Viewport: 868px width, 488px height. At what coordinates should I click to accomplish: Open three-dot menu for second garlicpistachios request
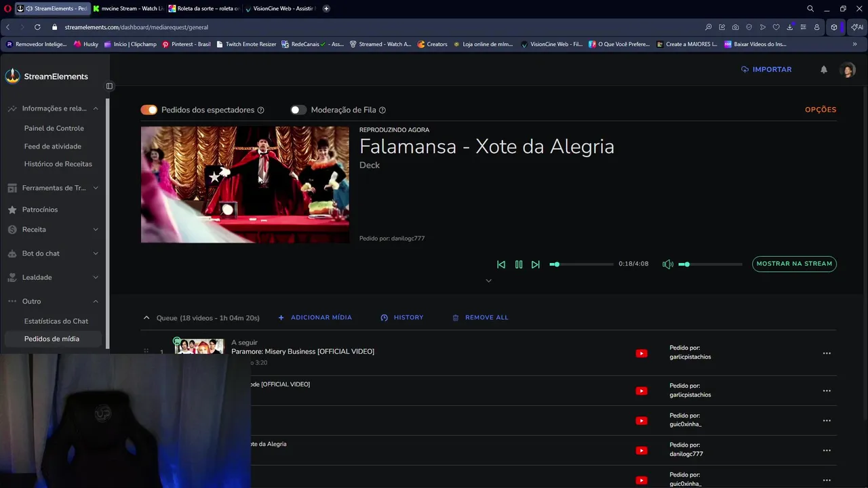(827, 390)
